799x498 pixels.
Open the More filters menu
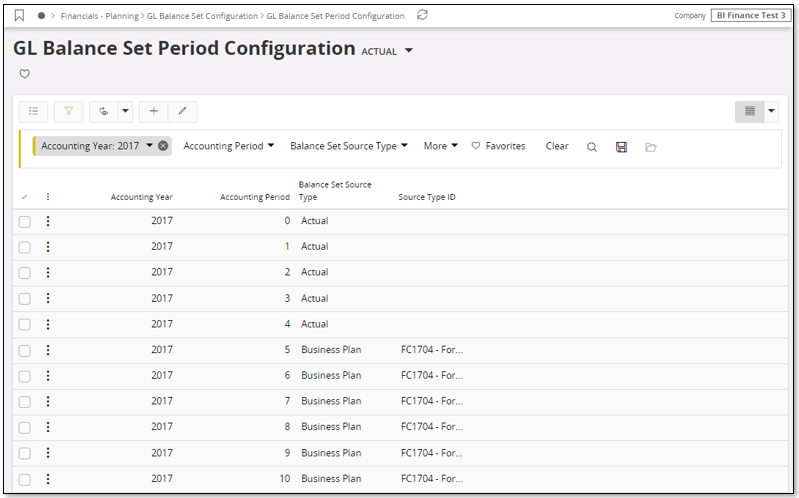[440, 146]
